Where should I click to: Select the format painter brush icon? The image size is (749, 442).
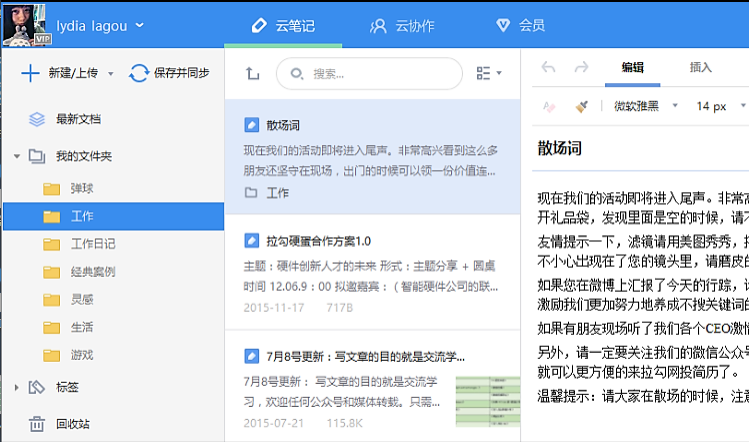click(581, 106)
